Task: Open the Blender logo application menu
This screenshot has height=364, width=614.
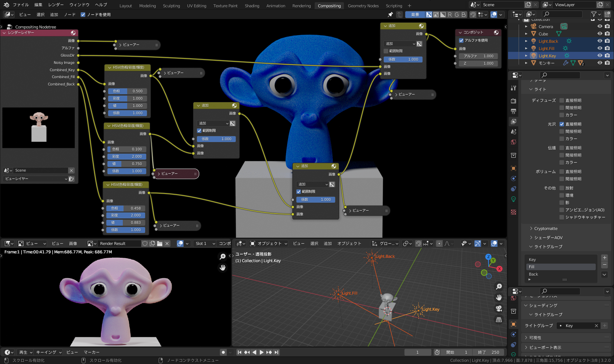Action: 6,5
